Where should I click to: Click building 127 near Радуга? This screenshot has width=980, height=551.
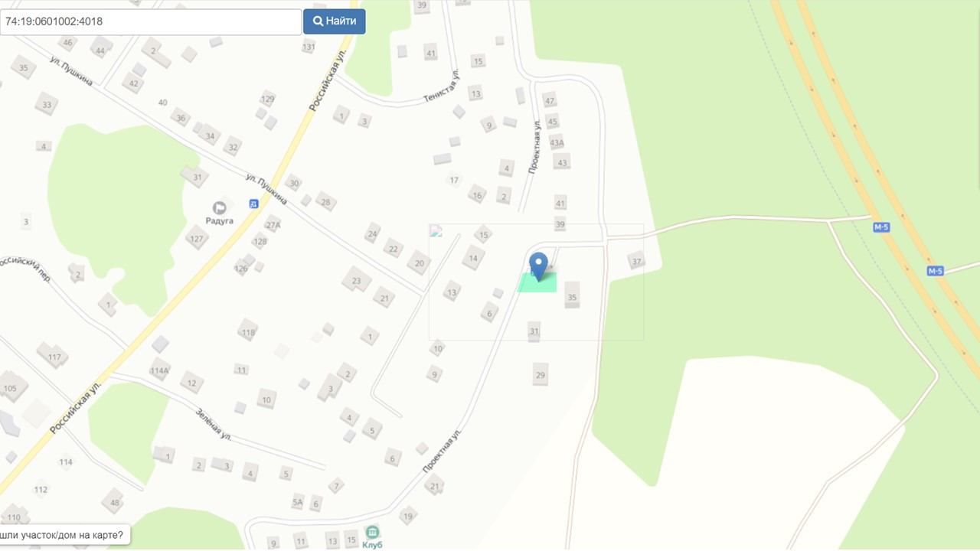(x=198, y=239)
